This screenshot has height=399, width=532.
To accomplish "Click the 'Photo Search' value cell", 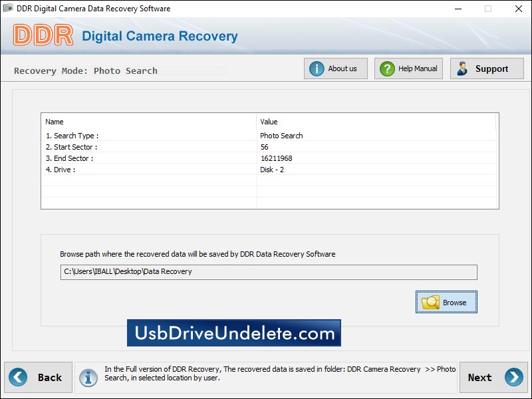I will pyautogui.click(x=281, y=136).
